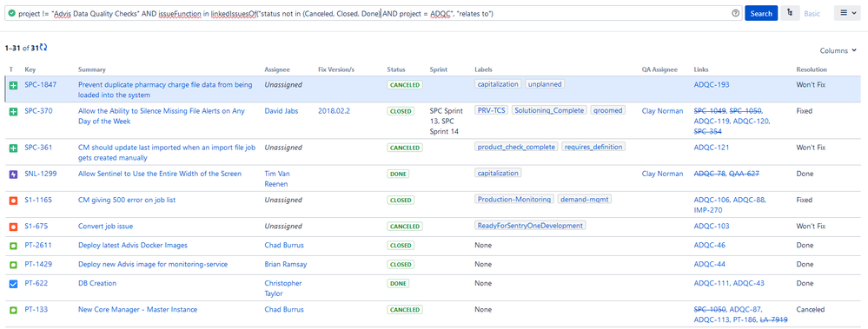
Task: Open summary 'DB Creation'
Action: coord(97,283)
